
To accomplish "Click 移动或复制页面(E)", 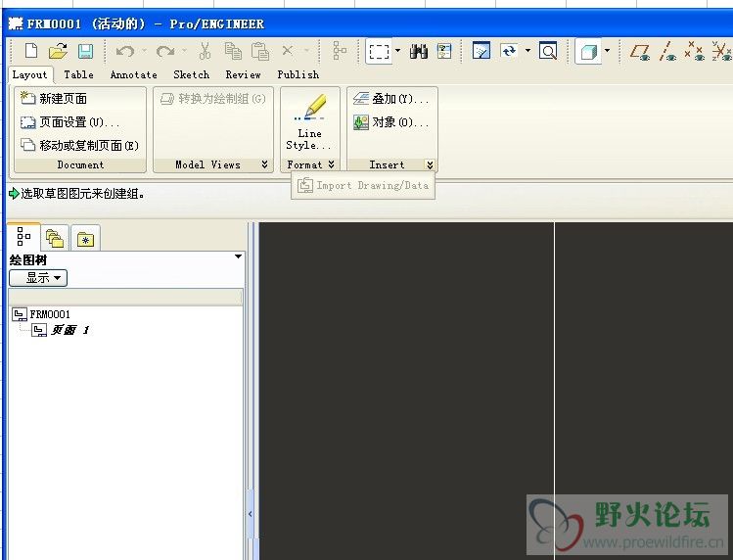I will [x=80, y=146].
